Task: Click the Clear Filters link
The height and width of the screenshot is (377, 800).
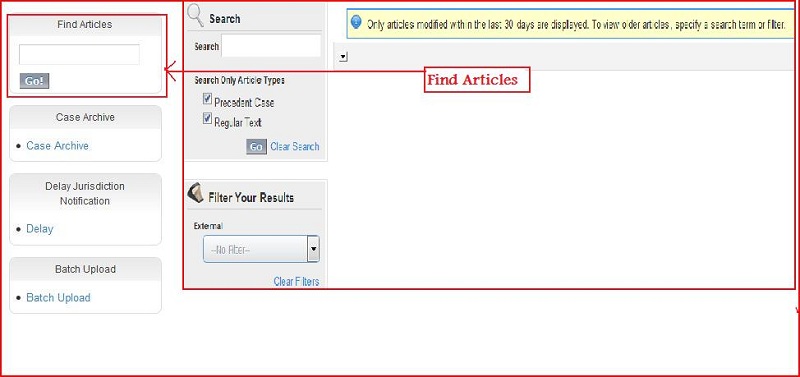Action: tap(296, 281)
